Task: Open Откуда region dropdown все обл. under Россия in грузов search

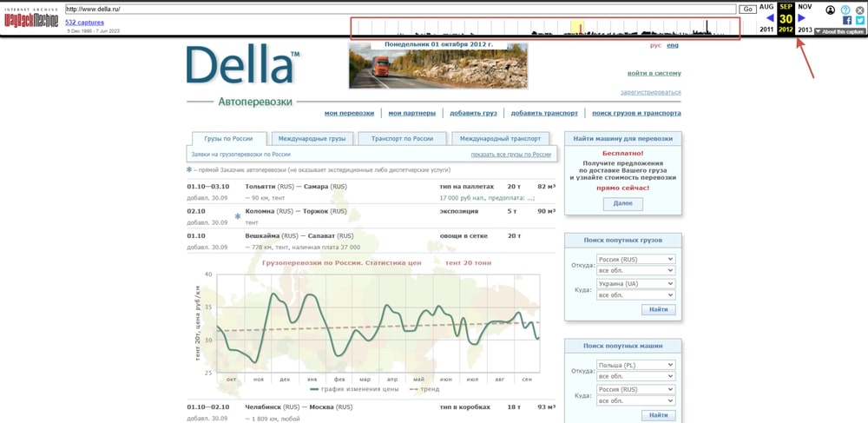Action: click(x=636, y=270)
